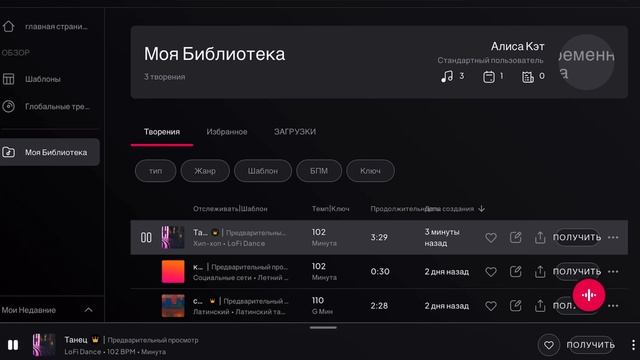Like the 0:30 track

click(x=491, y=271)
